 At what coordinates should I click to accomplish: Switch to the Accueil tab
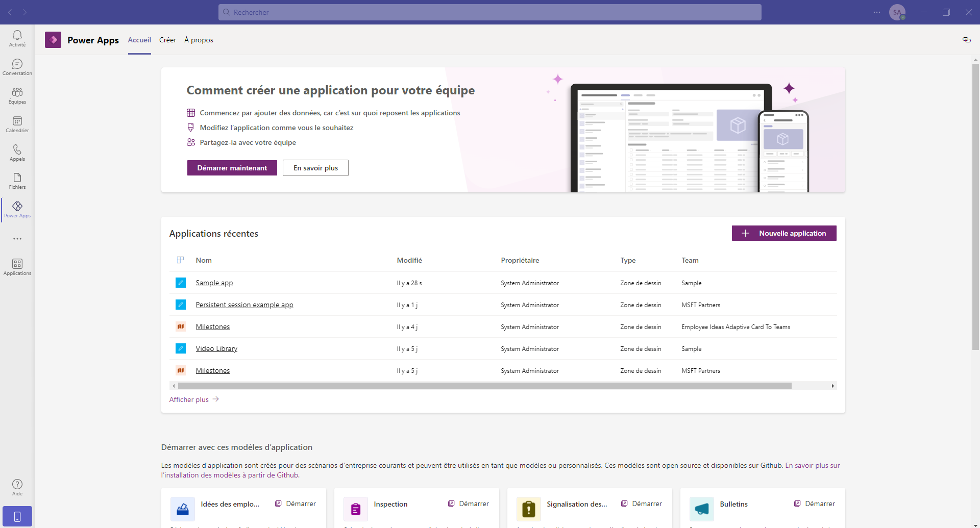139,40
